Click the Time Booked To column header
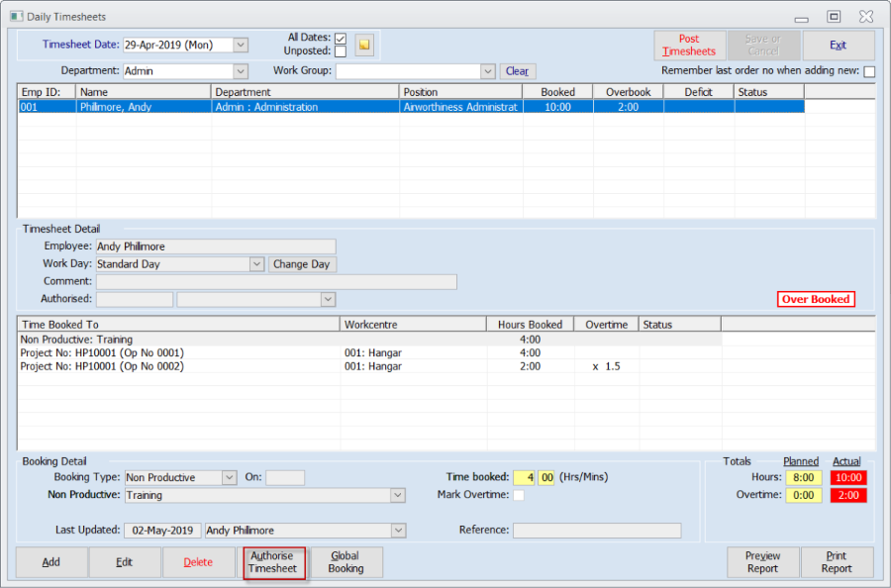Viewport: 891px width, 588px height. coord(179,325)
